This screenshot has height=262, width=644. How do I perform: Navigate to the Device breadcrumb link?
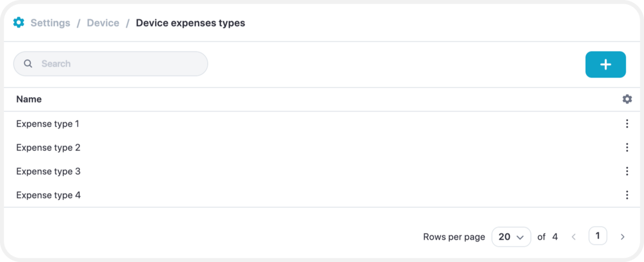coord(103,23)
